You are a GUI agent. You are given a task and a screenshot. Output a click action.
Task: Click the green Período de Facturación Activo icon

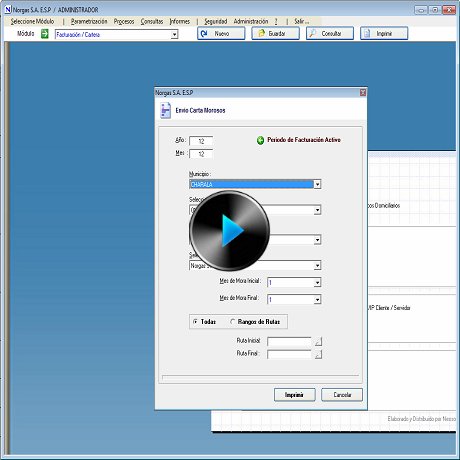[260, 140]
